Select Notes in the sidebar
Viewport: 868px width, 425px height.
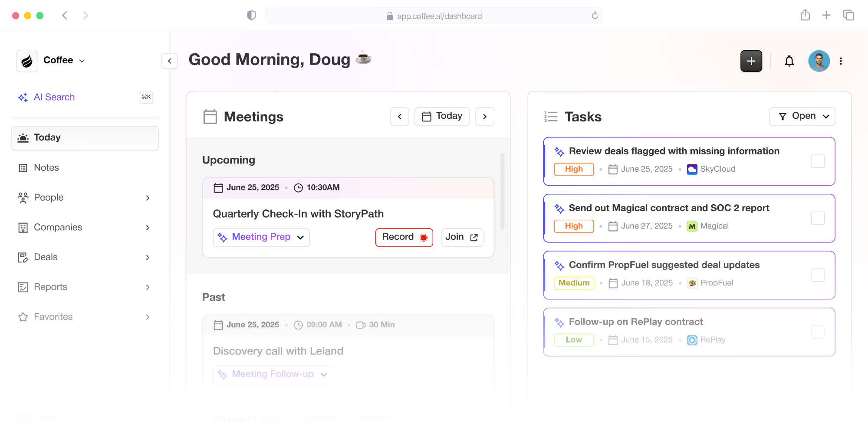tap(46, 168)
